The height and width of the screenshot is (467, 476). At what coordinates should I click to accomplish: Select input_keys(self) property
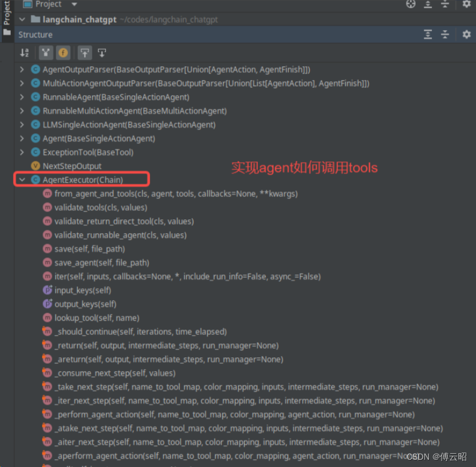[x=83, y=290]
